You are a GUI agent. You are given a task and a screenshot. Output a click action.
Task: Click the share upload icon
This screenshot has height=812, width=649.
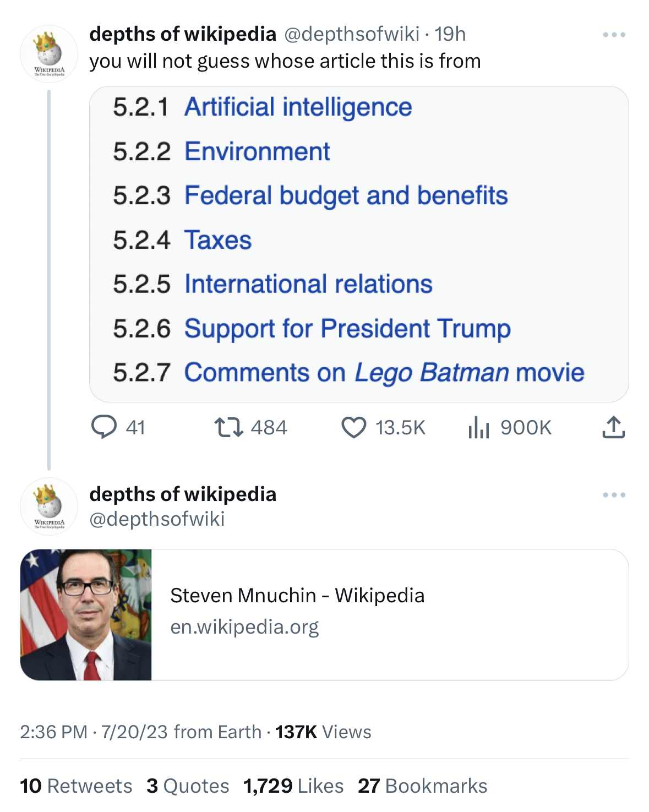(x=613, y=427)
